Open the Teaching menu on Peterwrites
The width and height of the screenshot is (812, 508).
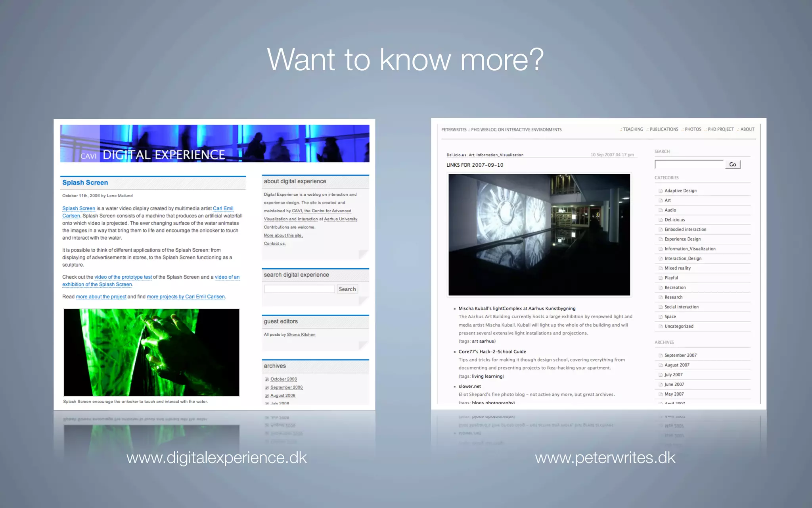point(633,129)
